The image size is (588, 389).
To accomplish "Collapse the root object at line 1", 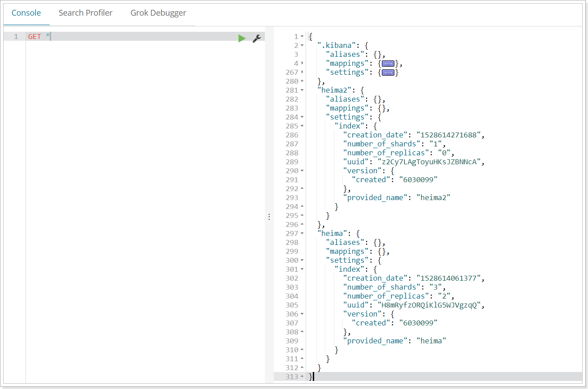I will click(302, 37).
